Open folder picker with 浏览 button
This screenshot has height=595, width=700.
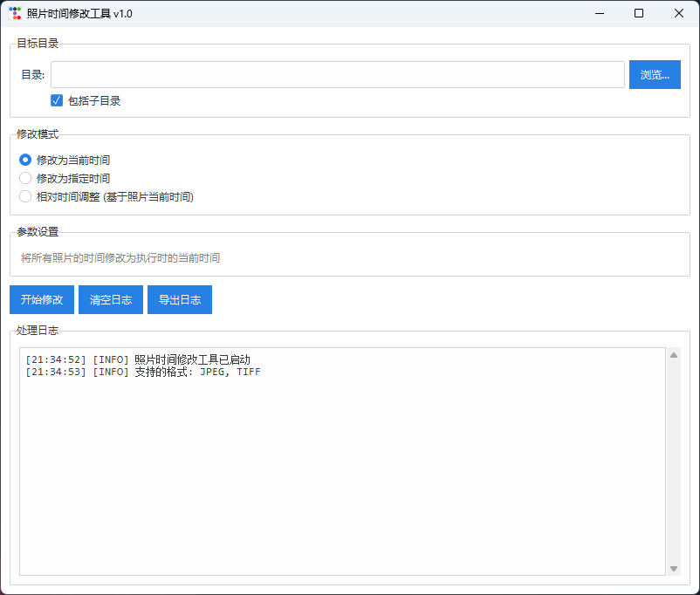654,75
